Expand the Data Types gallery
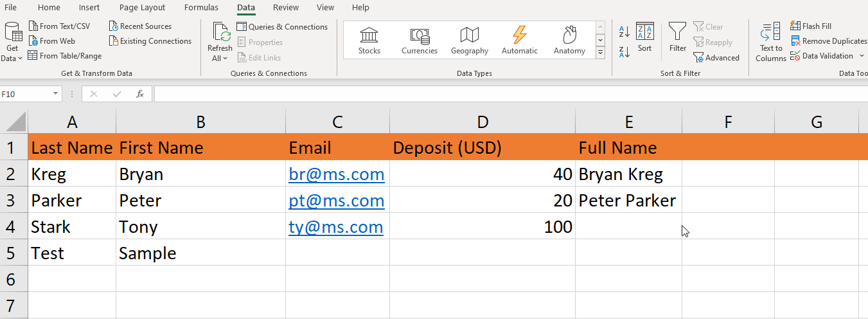This screenshot has height=319, width=868. tap(601, 53)
